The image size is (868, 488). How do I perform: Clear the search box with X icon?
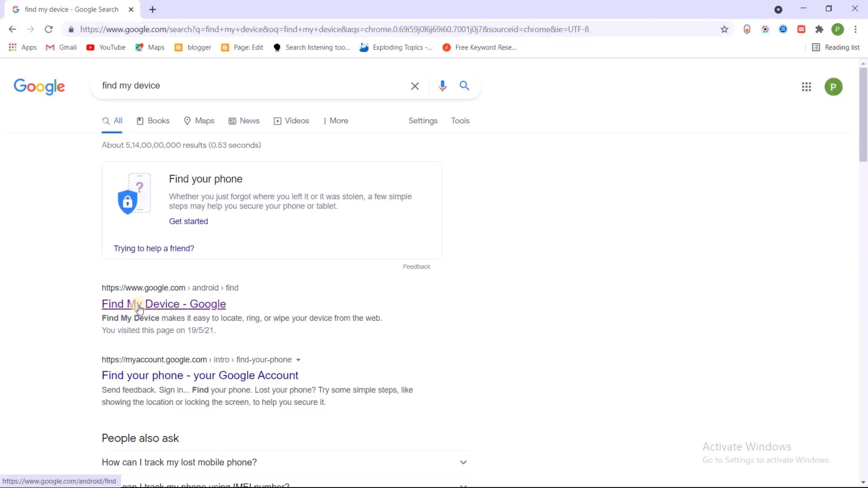pos(415,86)
